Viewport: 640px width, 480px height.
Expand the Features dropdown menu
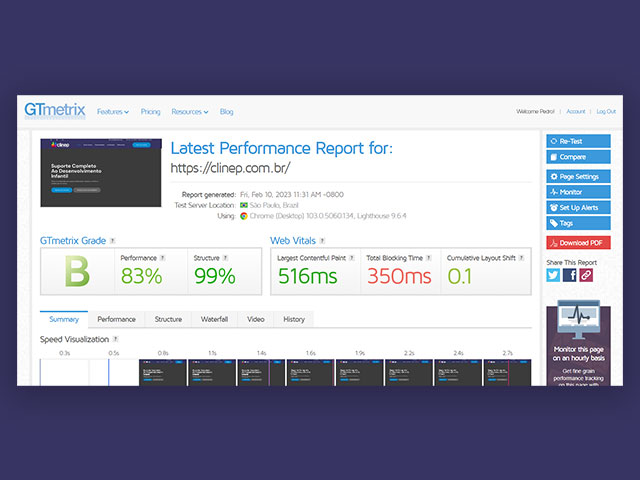click(x=113, y=112)
